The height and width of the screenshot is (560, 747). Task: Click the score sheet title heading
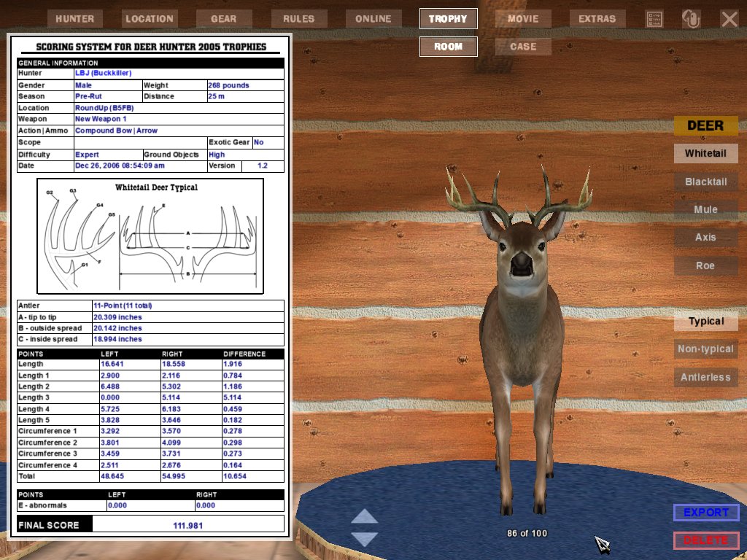(x=151, y=47)
